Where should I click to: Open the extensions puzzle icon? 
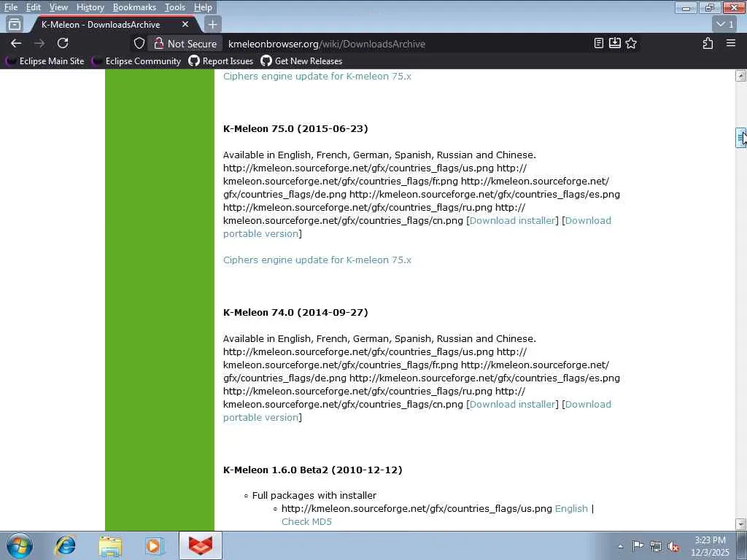(x=708, y=43)
